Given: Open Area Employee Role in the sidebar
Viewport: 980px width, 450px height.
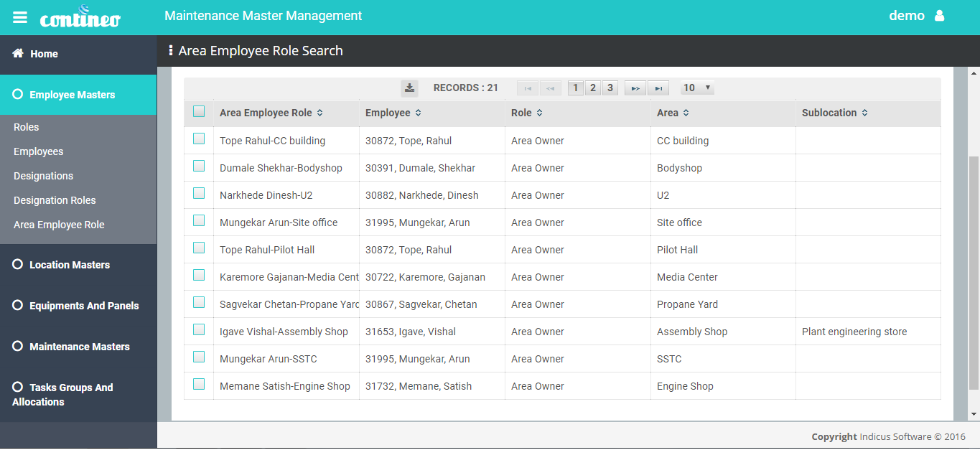Looking at the screenshot, I should pyautogui.click(x=59, y=225).
